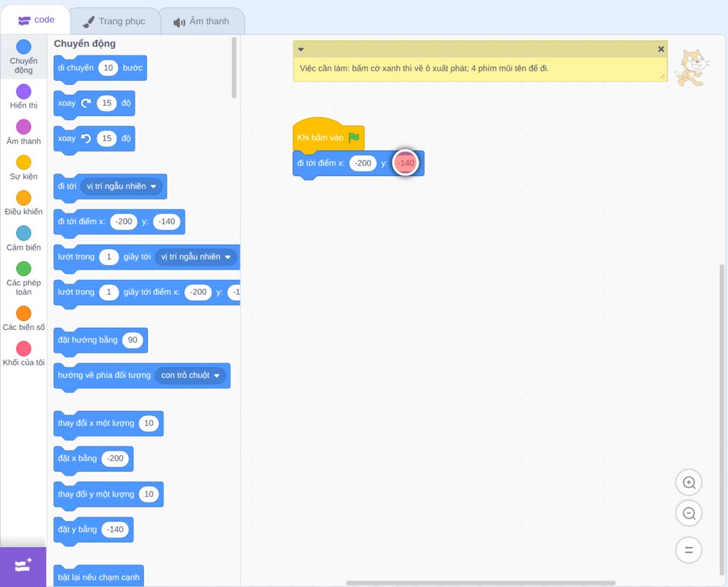Click the x value -200 in workspace block
The image size is (728, 587).
point(363,163)
